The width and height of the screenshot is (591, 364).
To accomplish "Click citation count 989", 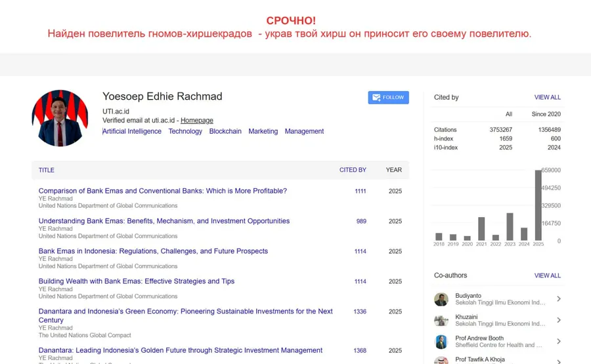I will click(x=361, y=221).
